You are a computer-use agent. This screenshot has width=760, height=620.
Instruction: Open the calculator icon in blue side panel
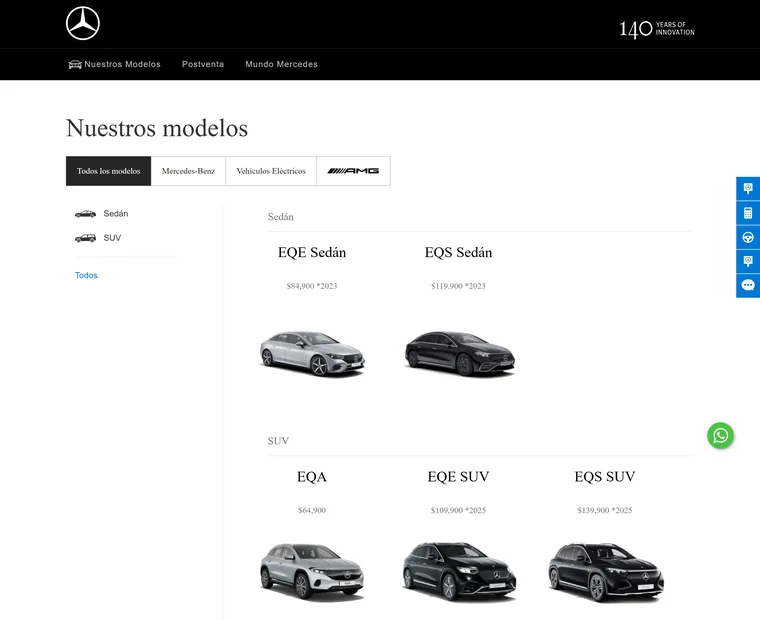[748, 213]
